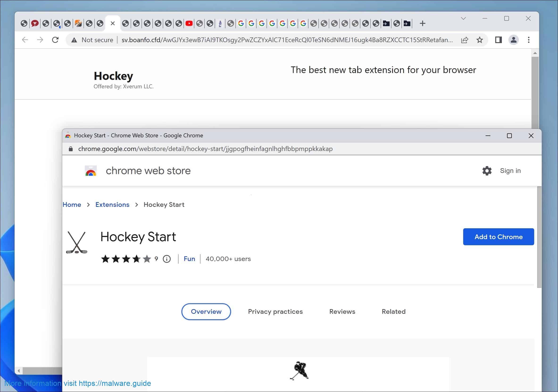The height and width of the screenshot is (392, 558).
Task: Go back in the browser's history
Action: pyautogui.click(x=25, y=40)
